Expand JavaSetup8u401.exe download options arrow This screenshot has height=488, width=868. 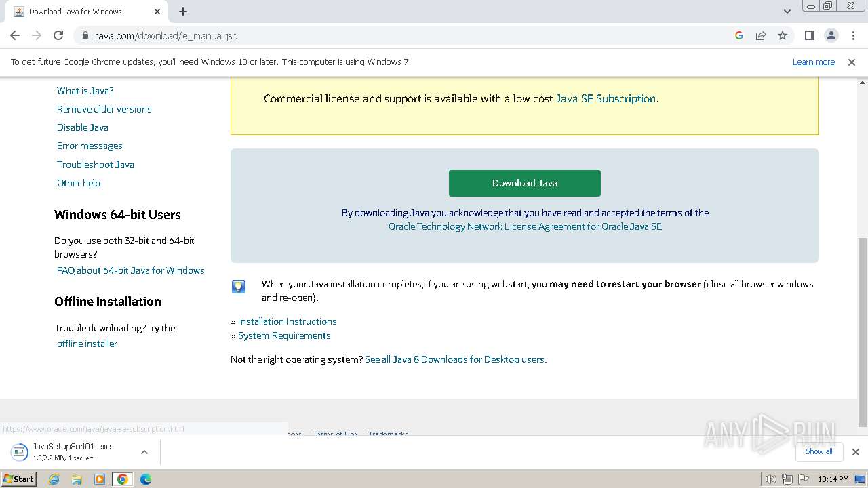pos(144,452)
